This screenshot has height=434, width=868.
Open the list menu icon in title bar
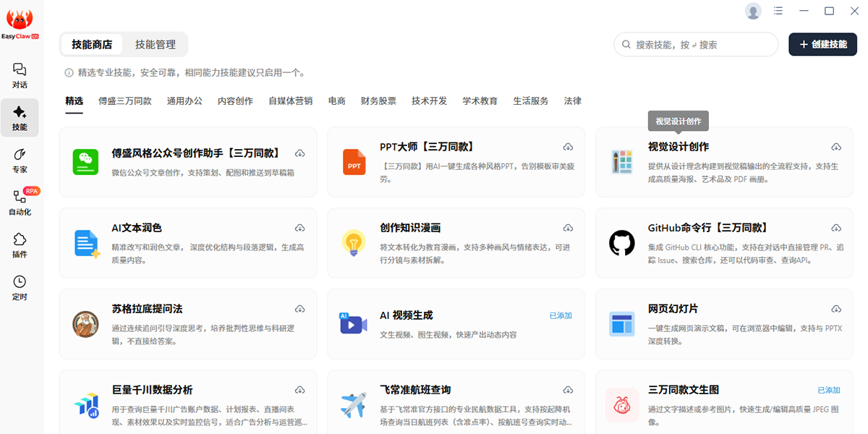pos(778,11)
